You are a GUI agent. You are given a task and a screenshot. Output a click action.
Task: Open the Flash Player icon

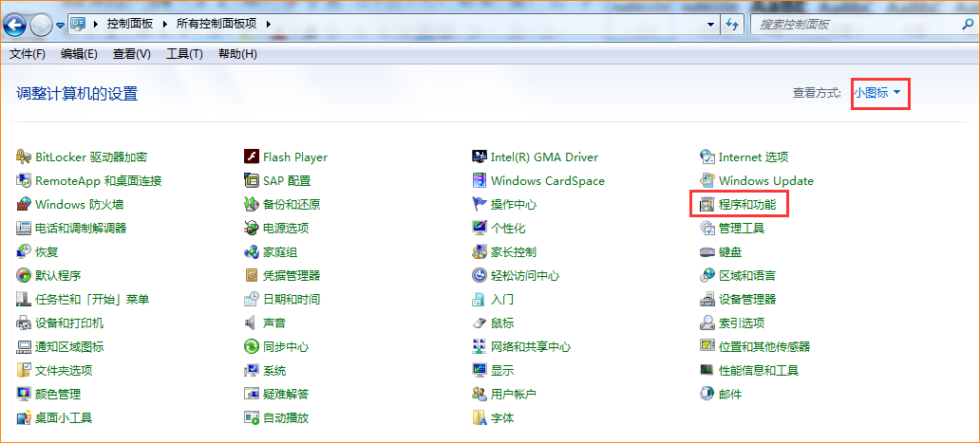(252, 157)
